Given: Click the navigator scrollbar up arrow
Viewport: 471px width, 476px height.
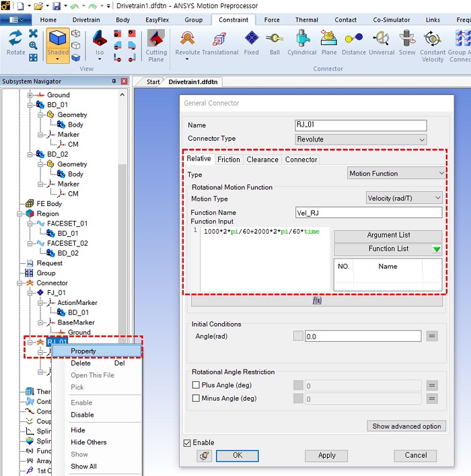Looking at the screenshot, I should coord(122,95).
